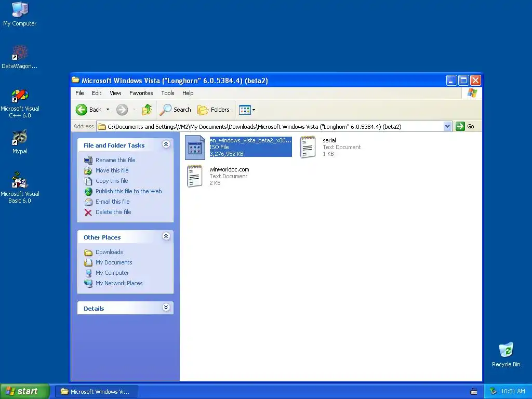Launch Microsoft Visual Basic 6.0 shortcut
532x399 pixels.
pyautogui.click(x=20, y=188)
